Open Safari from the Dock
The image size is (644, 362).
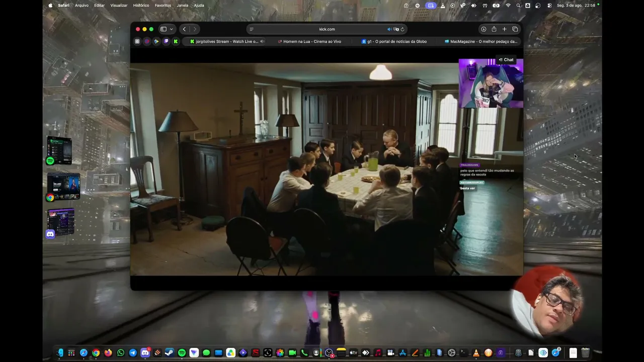coord(84,353)
